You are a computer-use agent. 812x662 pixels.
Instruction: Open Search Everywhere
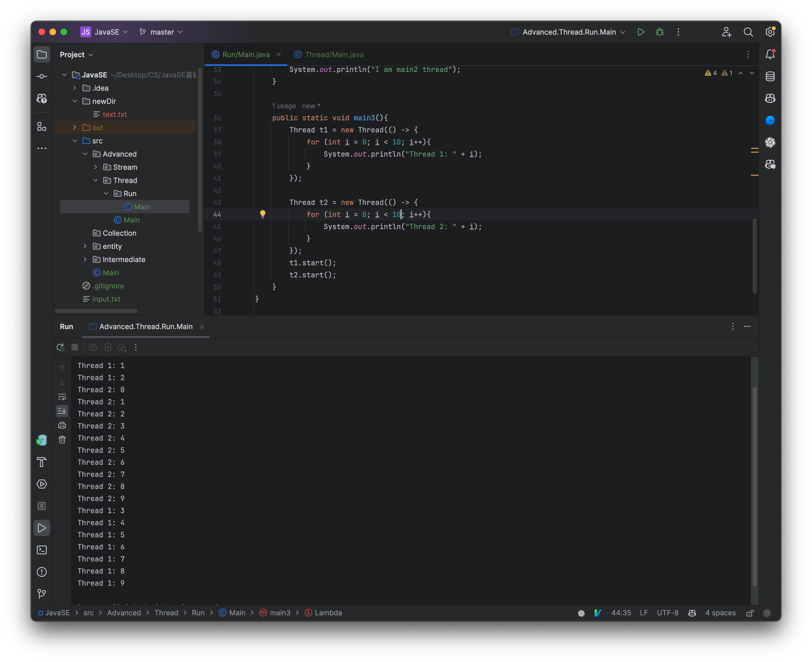point(748,32)
